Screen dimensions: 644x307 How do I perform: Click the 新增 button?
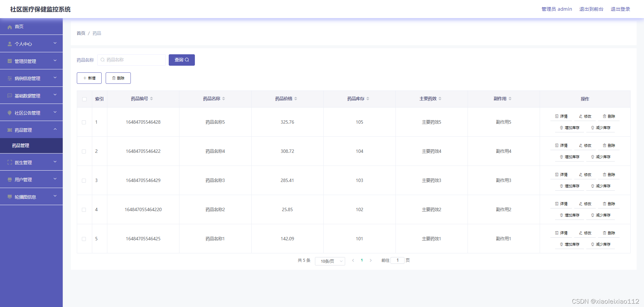tap(89, 78)
